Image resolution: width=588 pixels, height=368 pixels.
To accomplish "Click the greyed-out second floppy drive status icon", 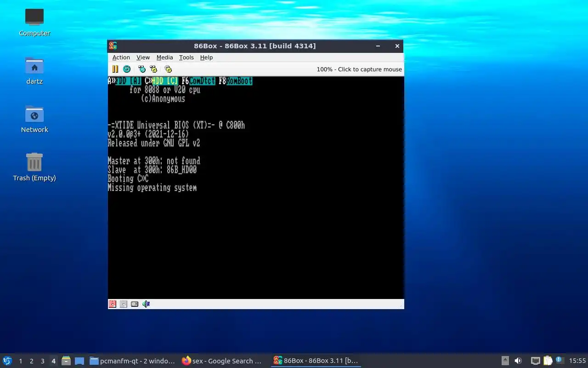I will point(124,304).
